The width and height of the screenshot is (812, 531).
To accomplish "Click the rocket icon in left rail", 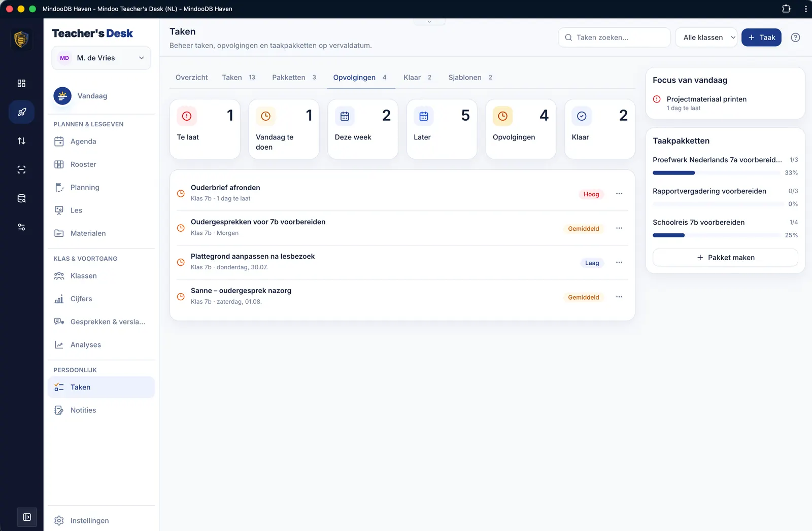I will [x=21, y=112].
